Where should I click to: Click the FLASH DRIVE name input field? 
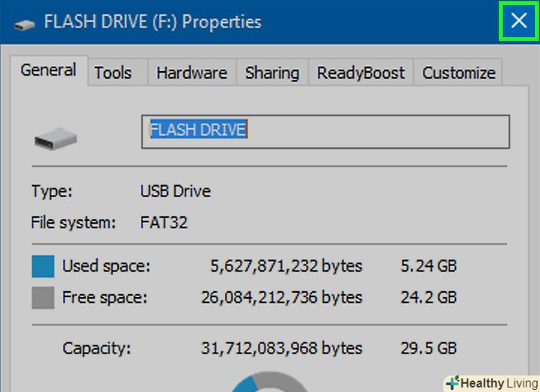pos(325,131)
